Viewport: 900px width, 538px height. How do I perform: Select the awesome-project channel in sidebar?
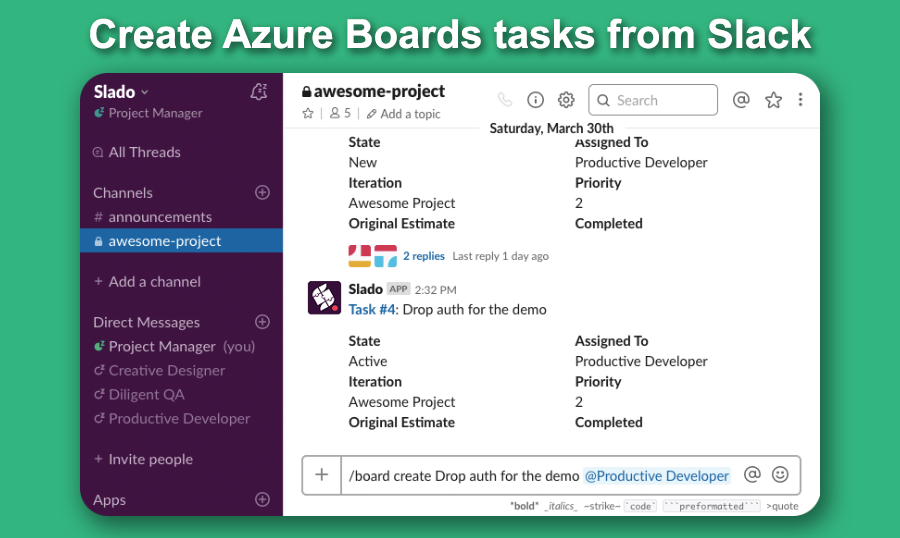[x=181, y=241]
